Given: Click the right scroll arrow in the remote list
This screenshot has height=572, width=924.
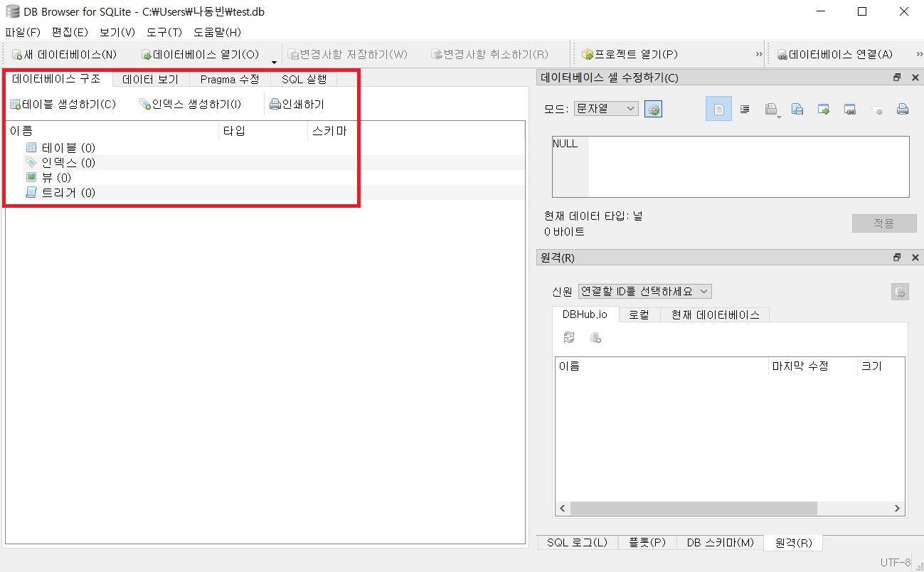Looking at the screenshot, I should 898,509.
